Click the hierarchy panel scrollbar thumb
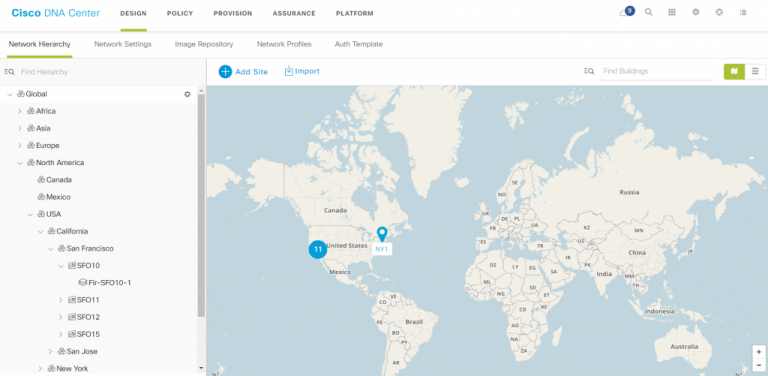The image size is (768, 376). point(201,206)
